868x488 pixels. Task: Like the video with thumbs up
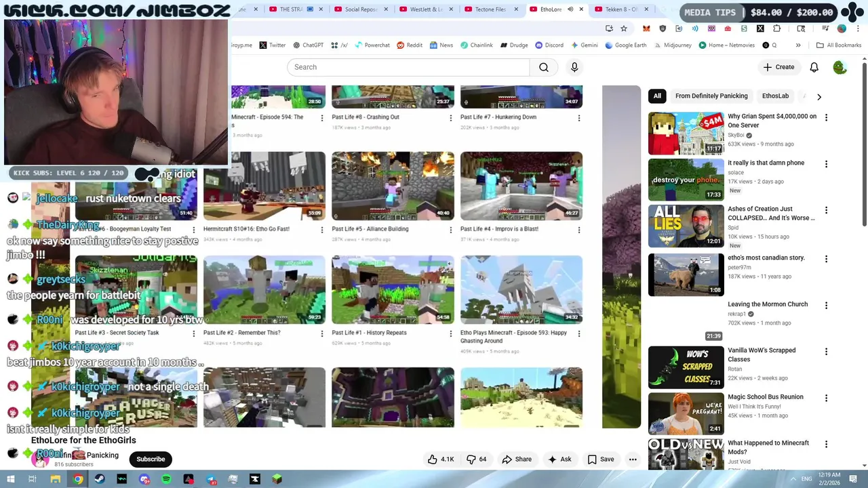coord(441,460)
